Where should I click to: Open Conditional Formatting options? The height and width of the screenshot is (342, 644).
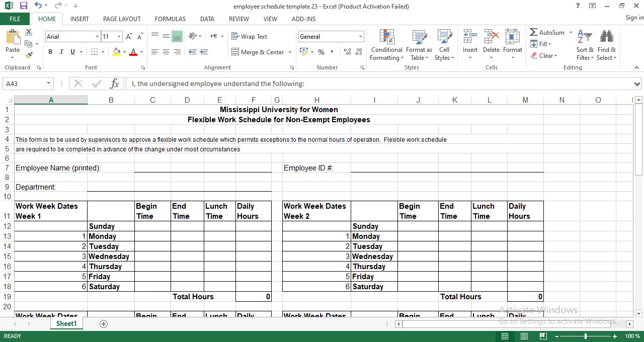(x=386, y=45)
